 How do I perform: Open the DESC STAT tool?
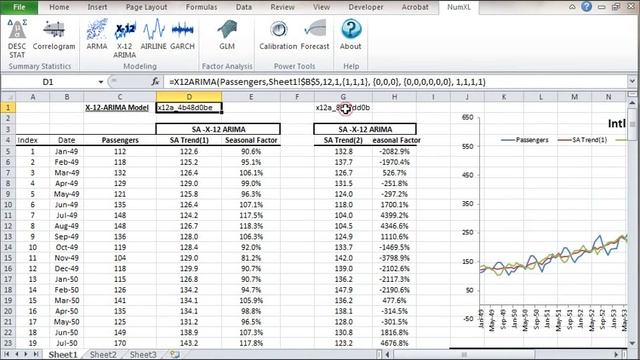(17, 39)
